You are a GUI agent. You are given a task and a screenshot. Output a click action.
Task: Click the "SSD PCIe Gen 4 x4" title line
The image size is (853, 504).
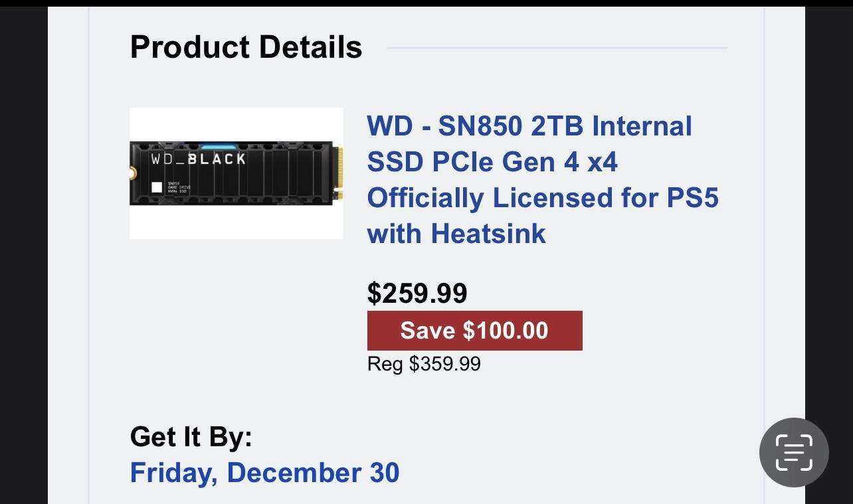pos(492,162)
